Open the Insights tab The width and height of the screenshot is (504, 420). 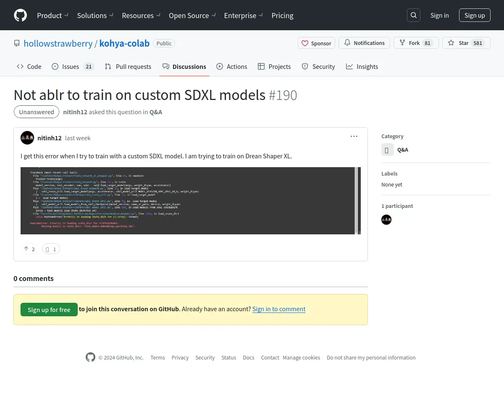point(362,66)
